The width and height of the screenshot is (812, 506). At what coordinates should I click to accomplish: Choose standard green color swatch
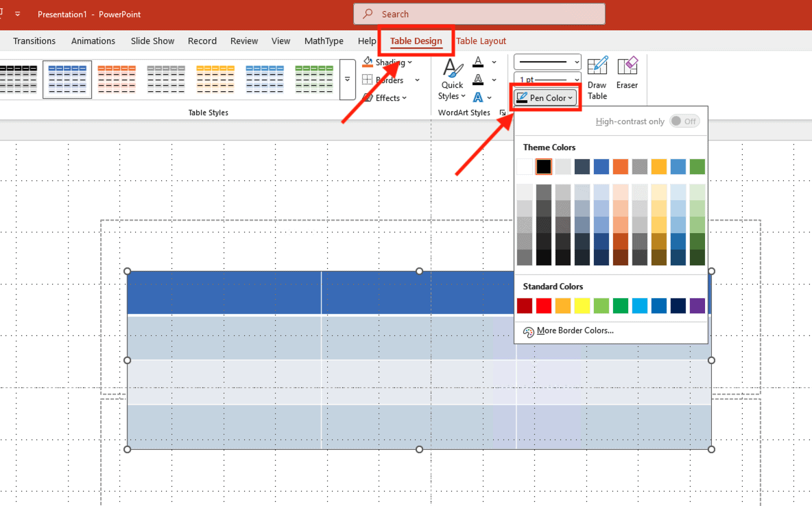[621, 306]
